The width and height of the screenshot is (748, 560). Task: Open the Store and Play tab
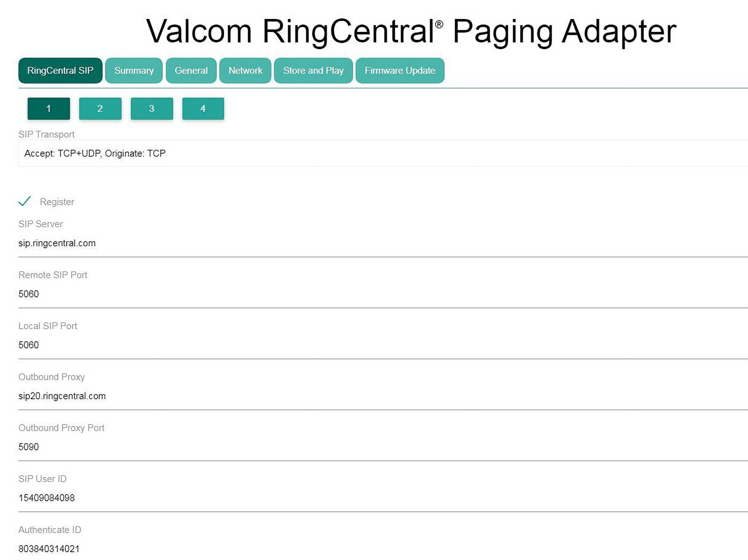[313, 70]
